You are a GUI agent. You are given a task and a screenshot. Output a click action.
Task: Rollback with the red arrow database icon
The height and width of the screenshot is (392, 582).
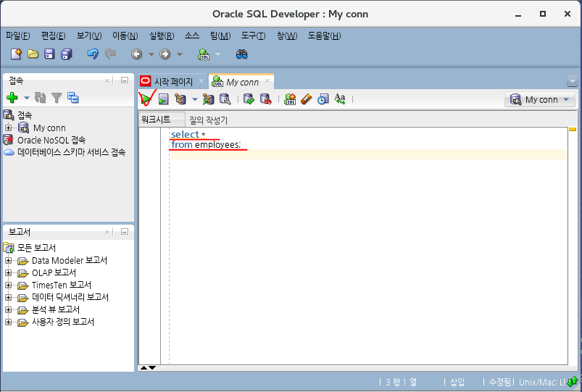[x=266, y=99]
